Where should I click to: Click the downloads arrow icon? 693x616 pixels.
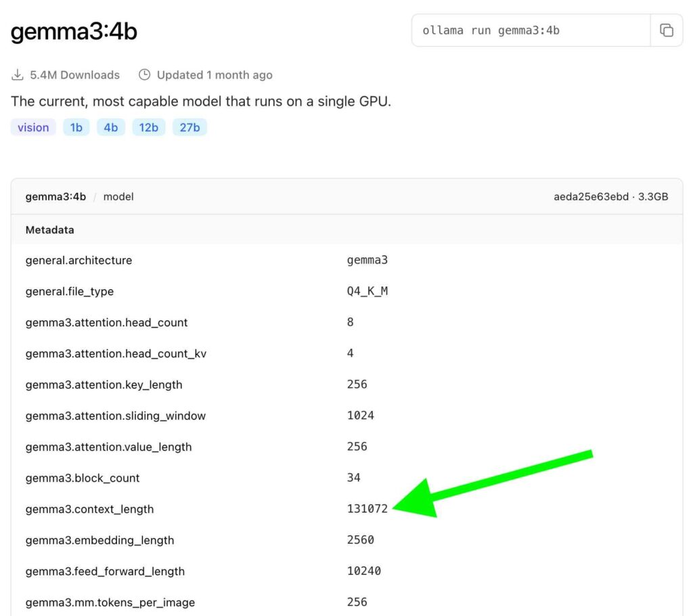pyautogui.click(x=17, y=74)
